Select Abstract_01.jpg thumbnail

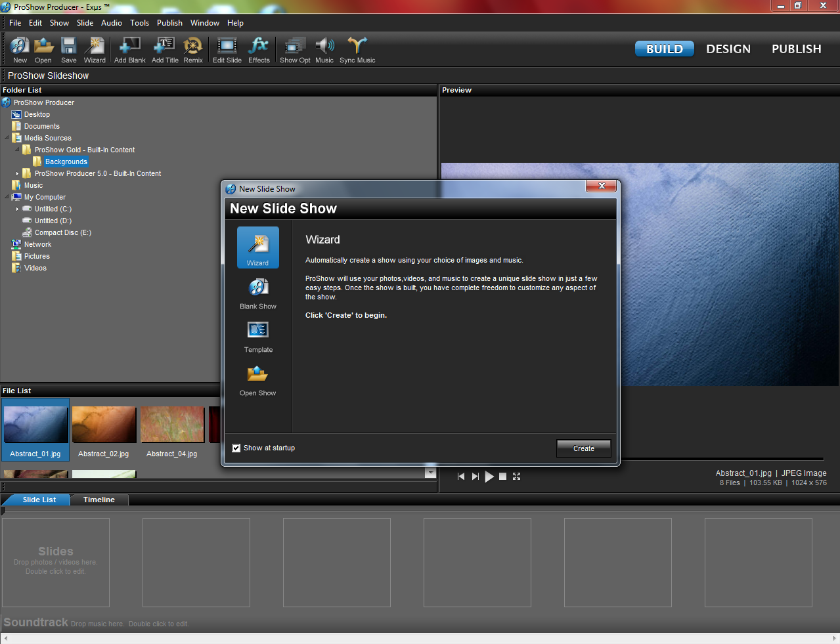coord(35,430)
